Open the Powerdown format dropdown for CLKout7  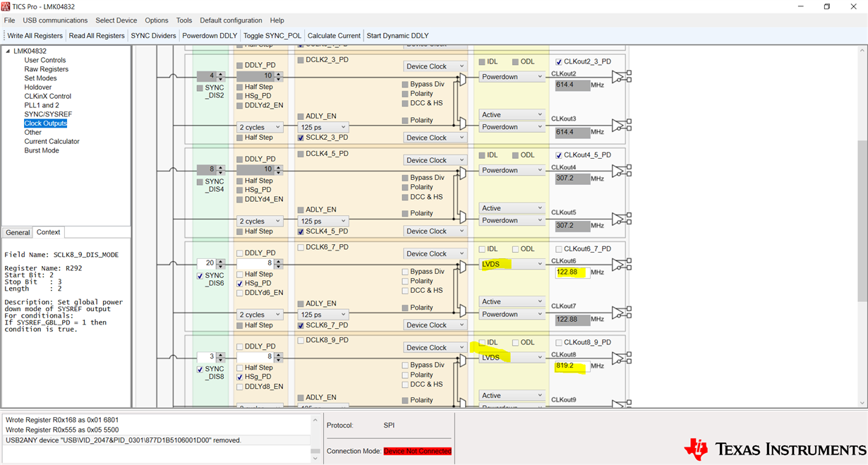point(512,315)
